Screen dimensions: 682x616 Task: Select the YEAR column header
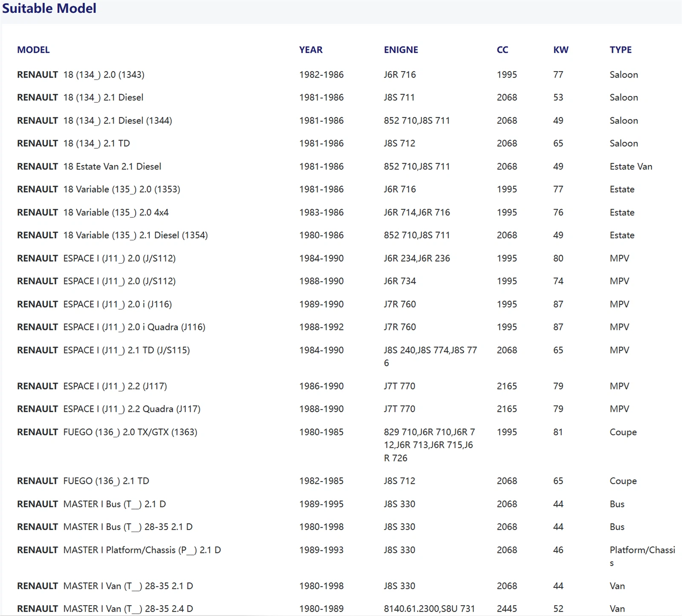(311, 50)
